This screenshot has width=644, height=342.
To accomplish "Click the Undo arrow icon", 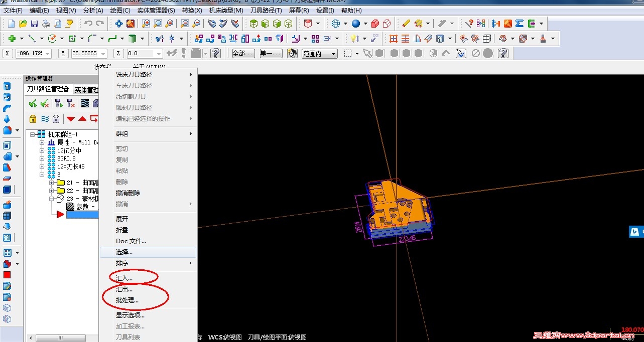I will click(x=88, y=23).
